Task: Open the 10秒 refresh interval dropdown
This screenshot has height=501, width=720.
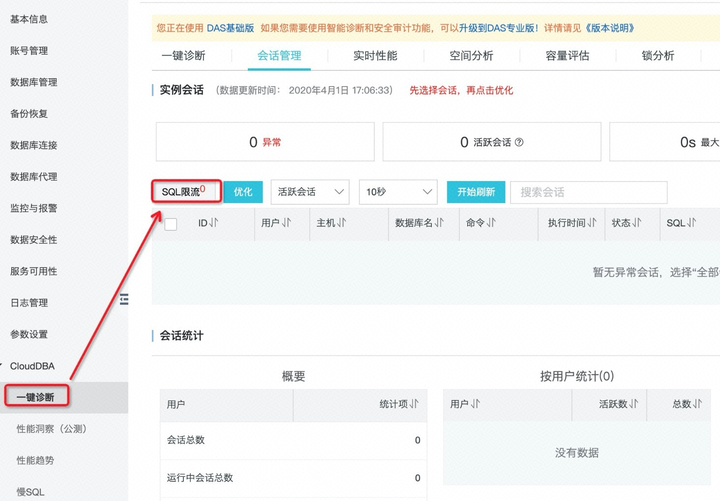Action: pyautogui.click(x=398, y=192)
